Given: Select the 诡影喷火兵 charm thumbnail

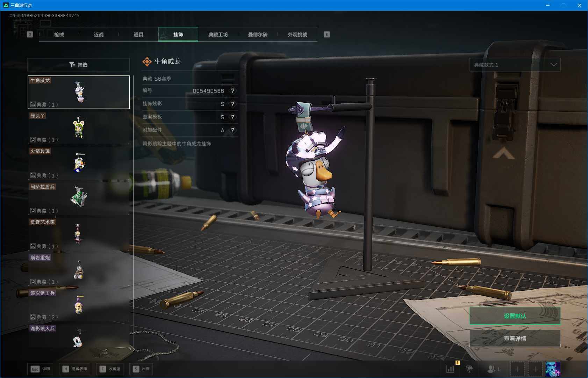Looking at the screenshot, I should click(79, 336).
